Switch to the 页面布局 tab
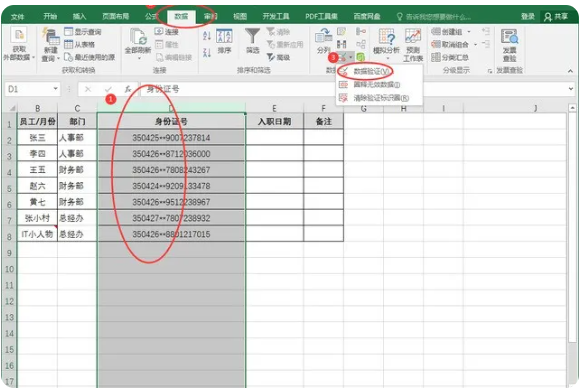This screenshot has height=392, width=582. [x=115, y=16]
